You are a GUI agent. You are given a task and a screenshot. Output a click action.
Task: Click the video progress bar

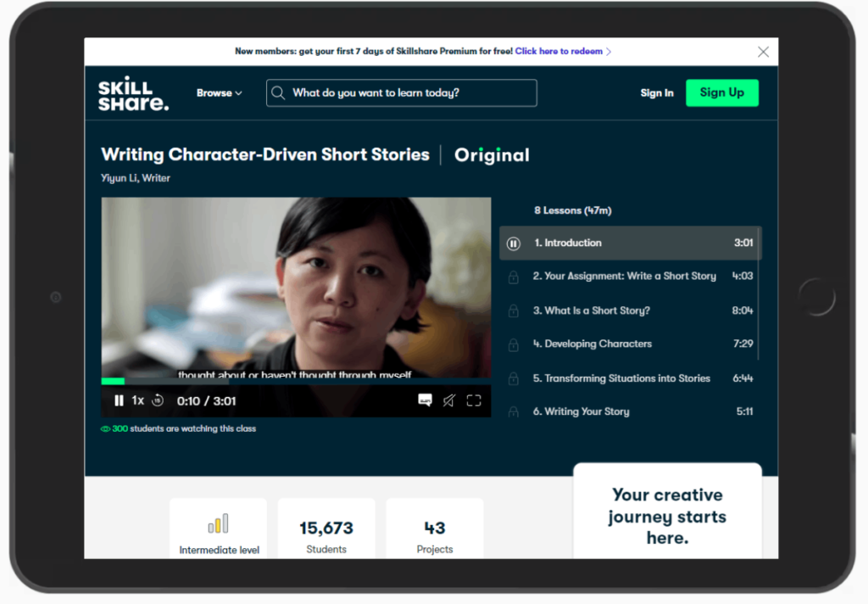296,381
